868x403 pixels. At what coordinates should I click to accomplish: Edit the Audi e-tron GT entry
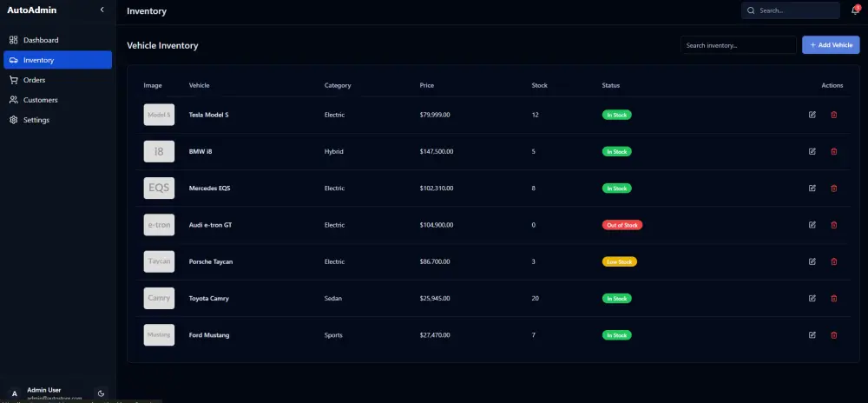812,225
